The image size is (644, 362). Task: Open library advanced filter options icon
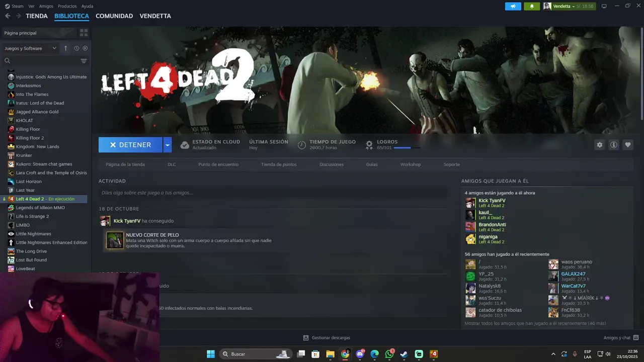(x=84, y=61)
